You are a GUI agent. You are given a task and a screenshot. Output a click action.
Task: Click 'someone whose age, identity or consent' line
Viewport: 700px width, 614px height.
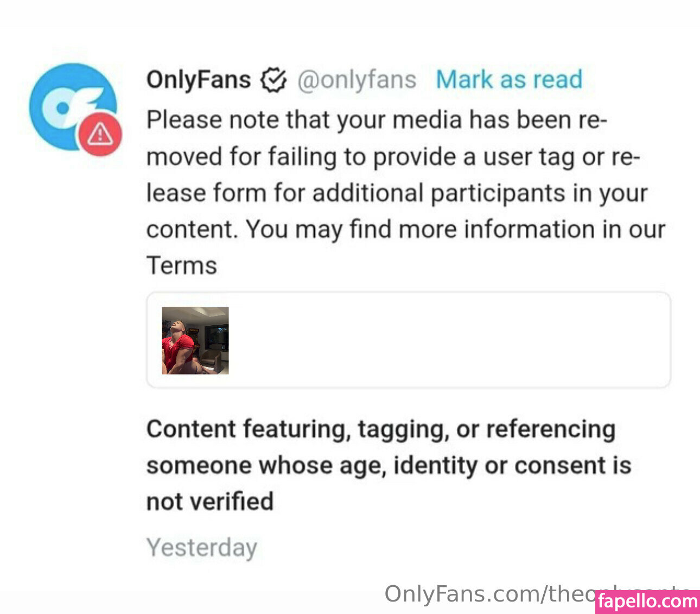click(x=389, y=466)
